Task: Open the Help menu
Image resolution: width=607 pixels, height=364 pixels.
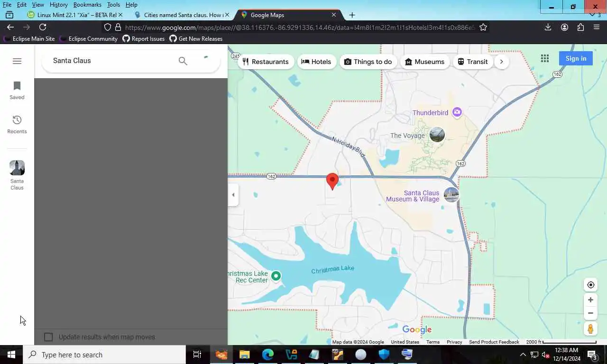Action: [x=131, y=5]
